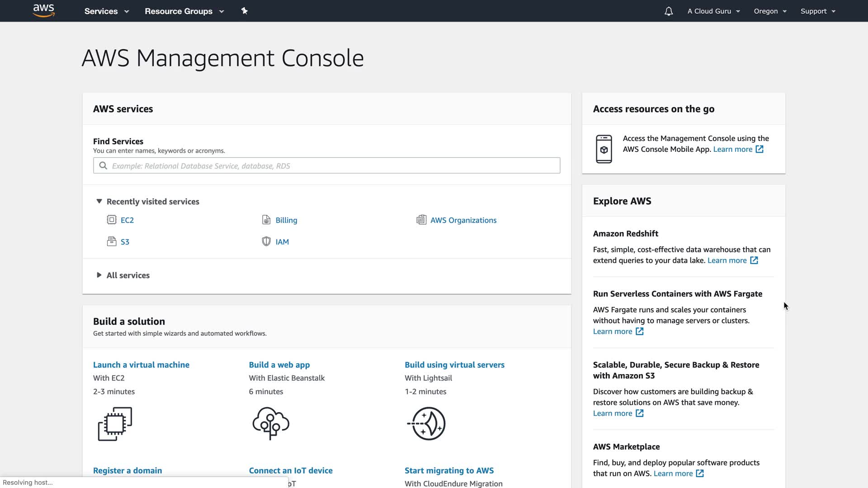This screenshot has width=868, height=488.
Task: Click the pin shortcuts icon
Action: tap(244, 11)
